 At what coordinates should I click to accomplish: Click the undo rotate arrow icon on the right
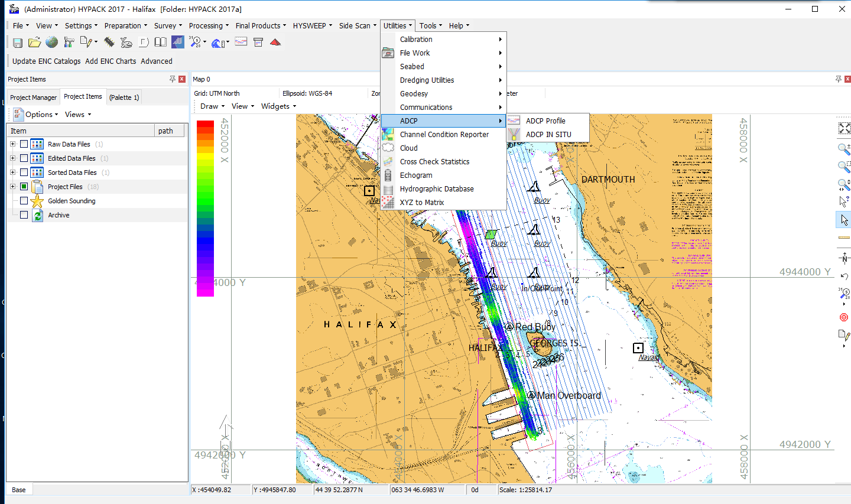point(844,276)
